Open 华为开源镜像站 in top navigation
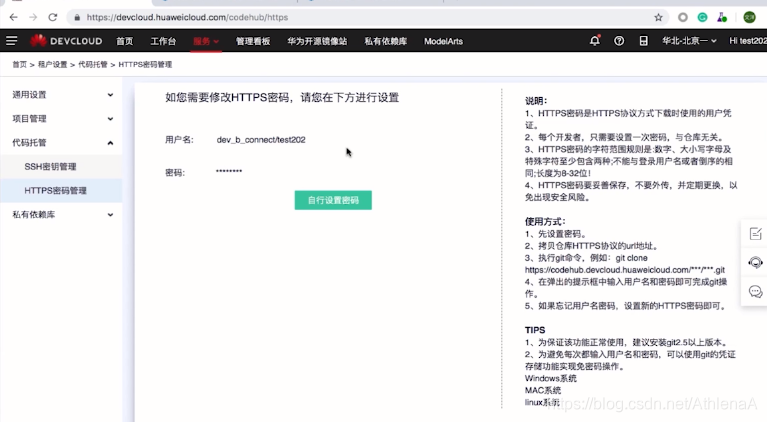Viewport: 767px width, 422px height. pyautogui.click(x=317, y=41)
